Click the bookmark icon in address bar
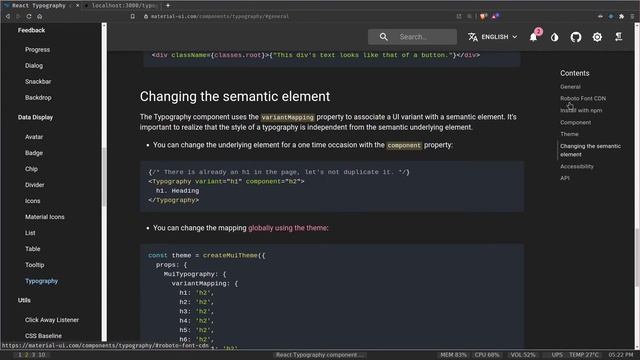 click(x=133, y=16)
